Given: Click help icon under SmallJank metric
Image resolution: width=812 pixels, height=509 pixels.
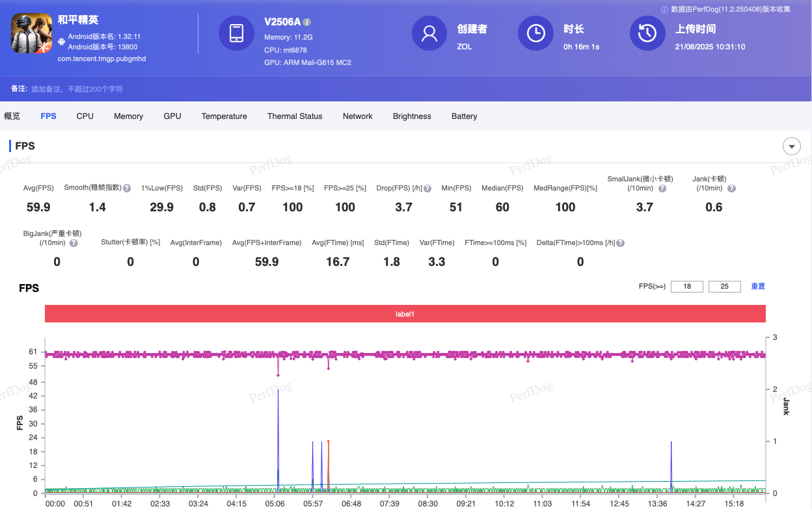Looking at the screenshot, I should (x=662, y=189).
